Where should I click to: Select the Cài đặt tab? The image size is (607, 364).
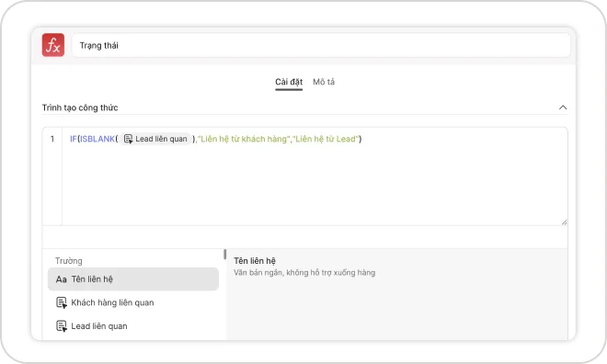pos(289,82)
